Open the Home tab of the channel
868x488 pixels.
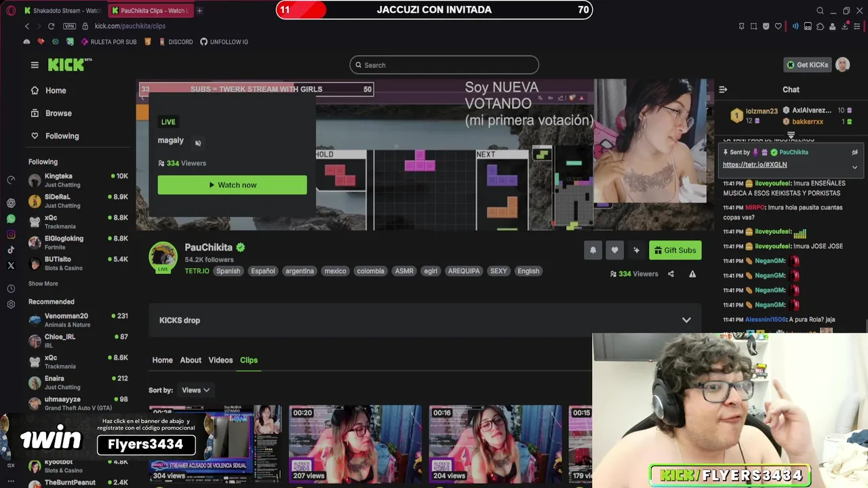[x=162, y=360]
